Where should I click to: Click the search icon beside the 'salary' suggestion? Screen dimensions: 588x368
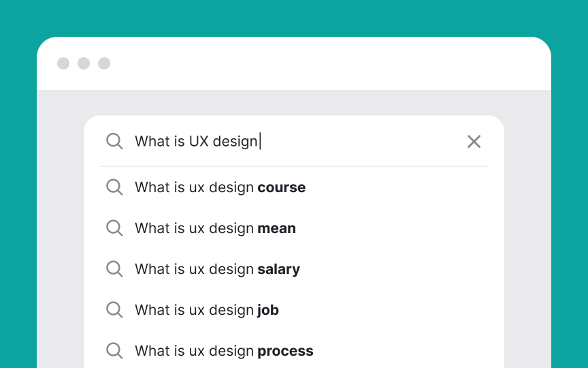tap(114, 269)
